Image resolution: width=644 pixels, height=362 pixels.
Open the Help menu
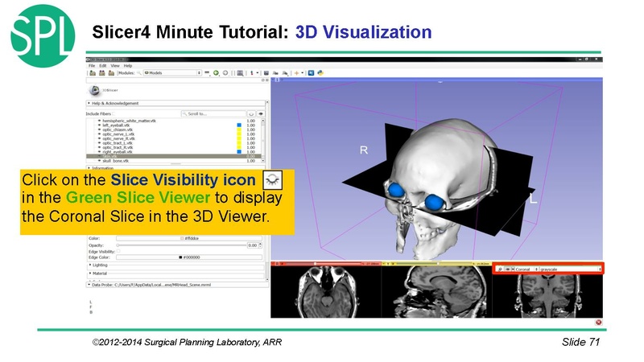point(128,66)
